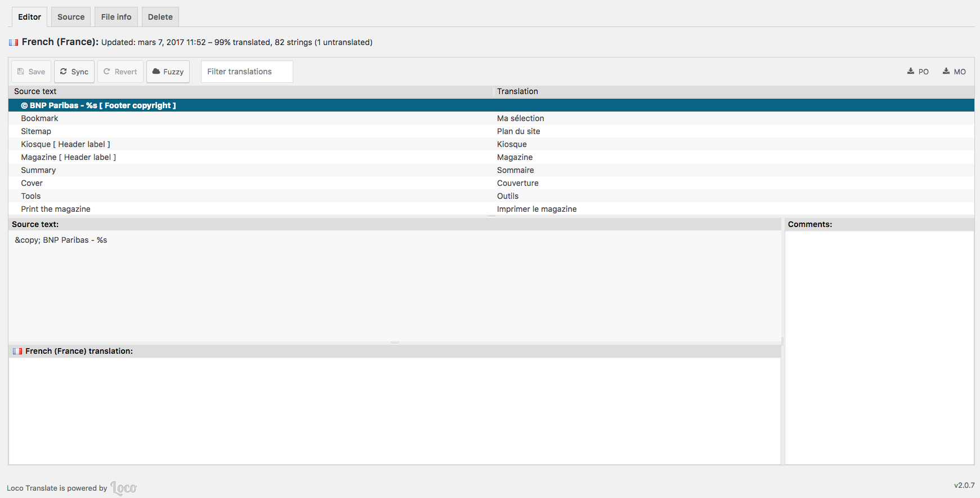Viewport: 980px width, 498px height.
Task: Mark string as Fuzzy
Action: 168,72
